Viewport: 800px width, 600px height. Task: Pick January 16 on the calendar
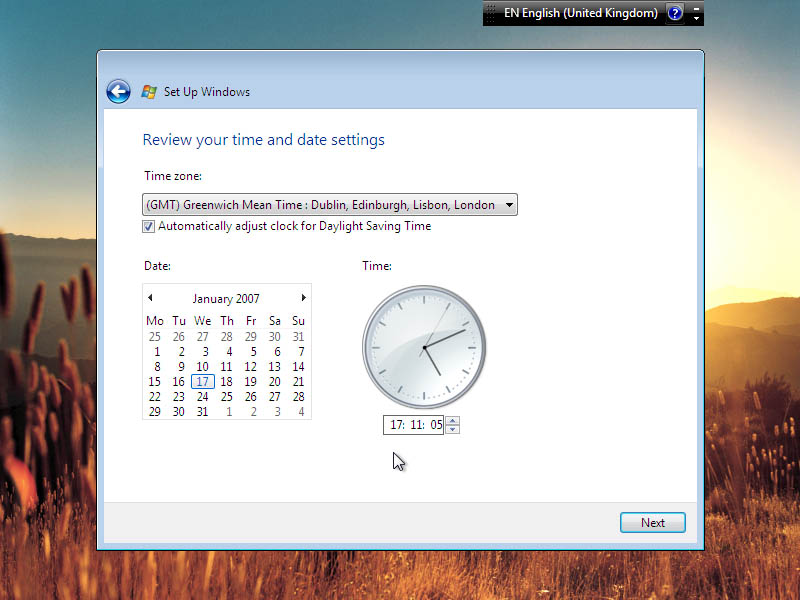pyautogui.click(x=179, y=382)
